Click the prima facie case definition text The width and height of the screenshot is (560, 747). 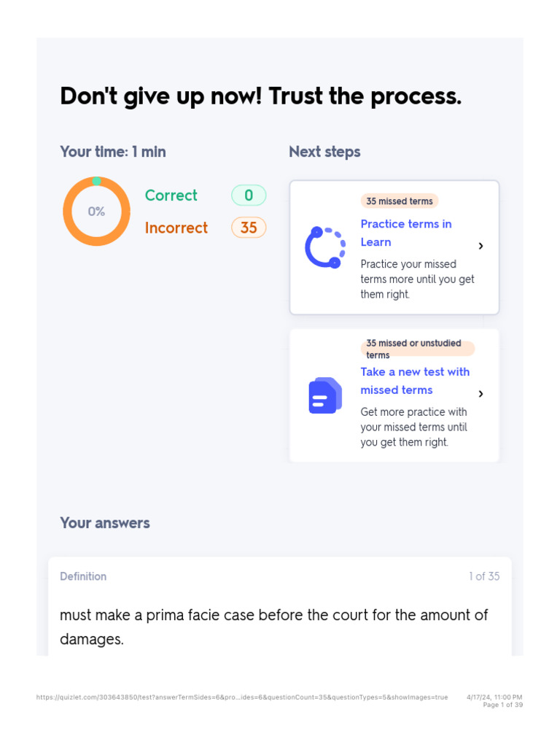tap(273, 627)
